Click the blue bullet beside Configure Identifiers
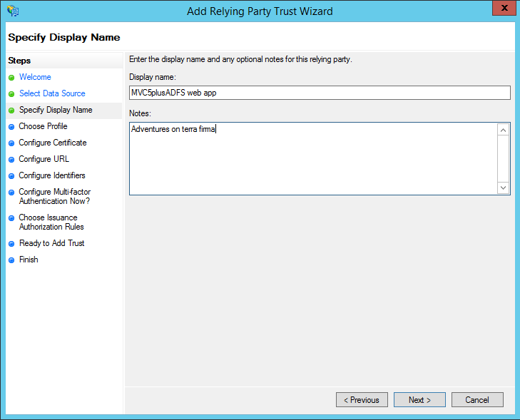 coord(11,176)
